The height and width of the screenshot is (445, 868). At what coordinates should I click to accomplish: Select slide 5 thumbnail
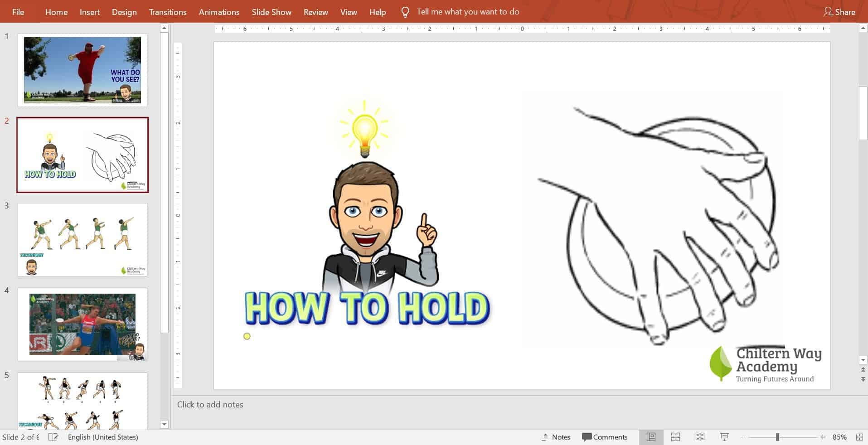pos(82,401)
